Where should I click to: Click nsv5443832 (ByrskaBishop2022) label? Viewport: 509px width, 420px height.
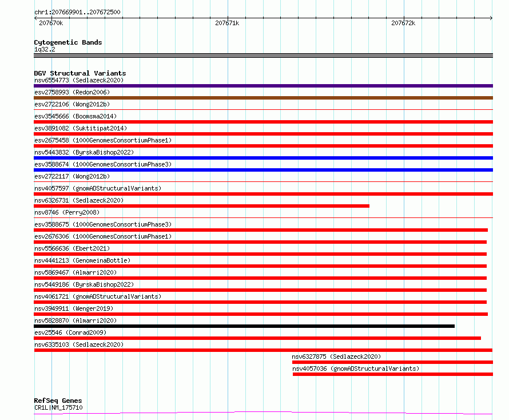(84, 152)
